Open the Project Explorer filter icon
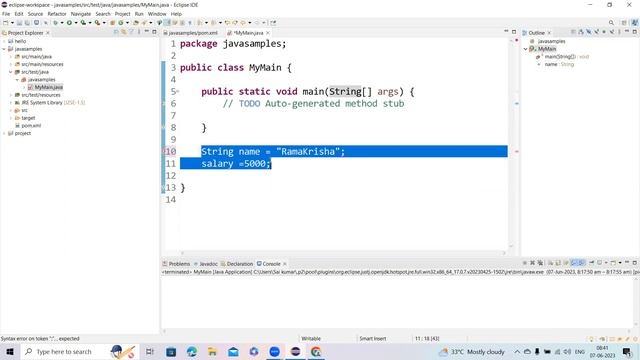 (131, 32)
